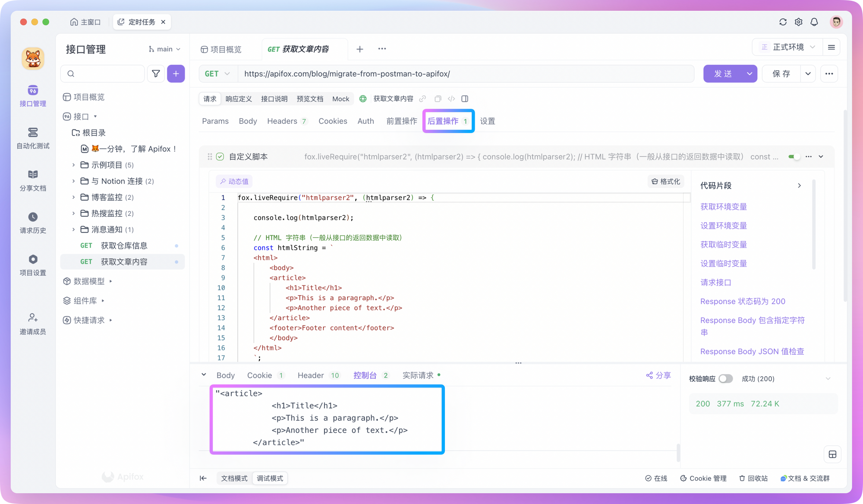Image resolution: width=863 pixels, height=504 pixels.
Task: Click the 动态值 button
Action: [234, 182]
